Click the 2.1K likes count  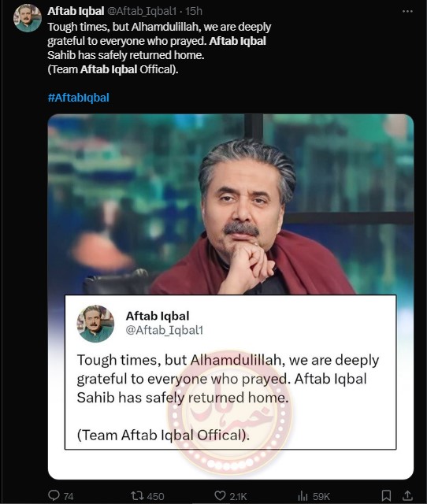238,496
